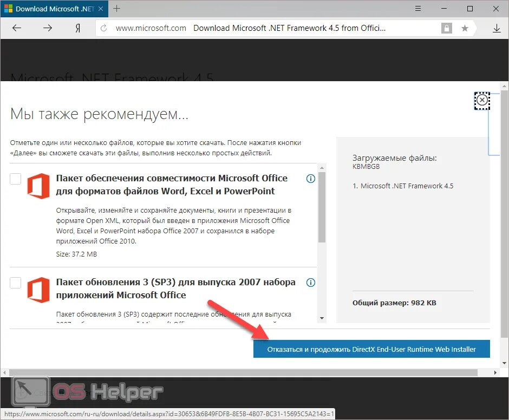Click the page vertical scrollbar down arrow
The width and height of the screenshot is (509, 420).
504,363
